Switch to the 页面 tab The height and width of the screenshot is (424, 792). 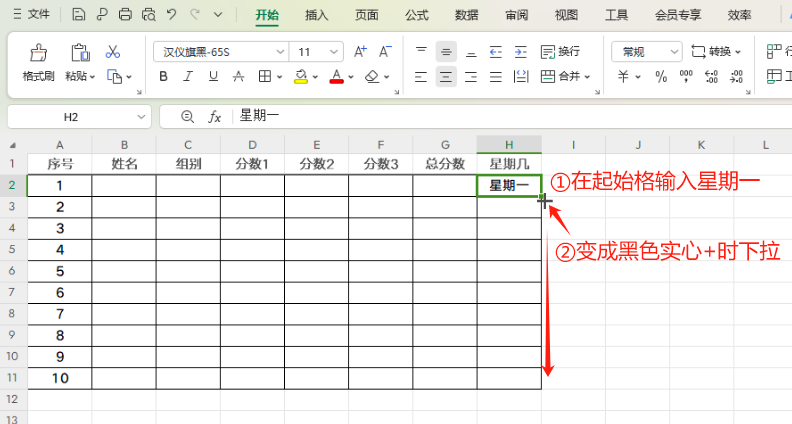coord(367,15)
